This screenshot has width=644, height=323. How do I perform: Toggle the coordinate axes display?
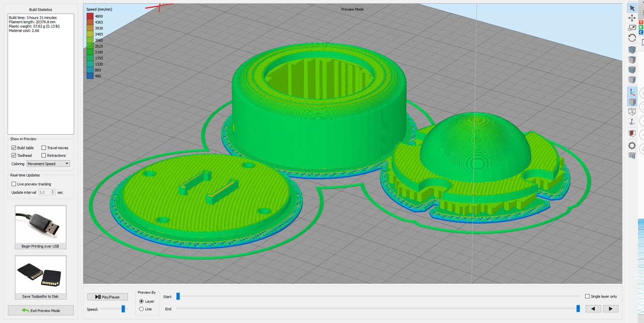[x=632, y=92]
